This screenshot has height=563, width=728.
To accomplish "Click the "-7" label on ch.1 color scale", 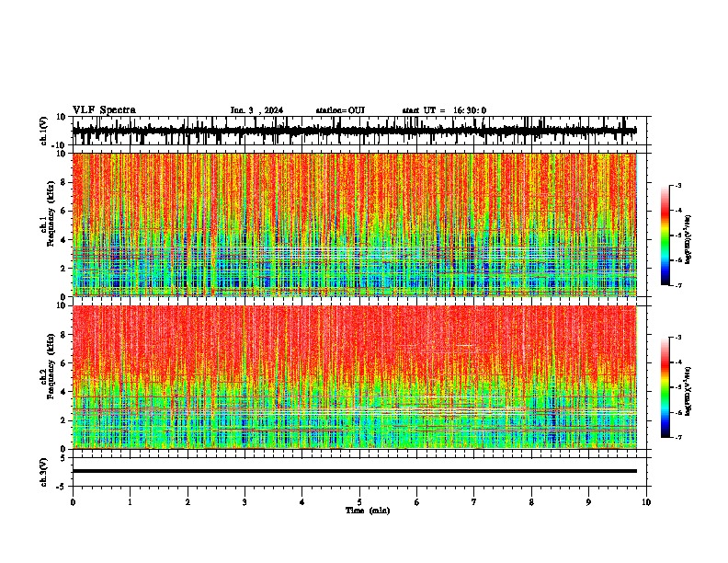I will 677,285.
